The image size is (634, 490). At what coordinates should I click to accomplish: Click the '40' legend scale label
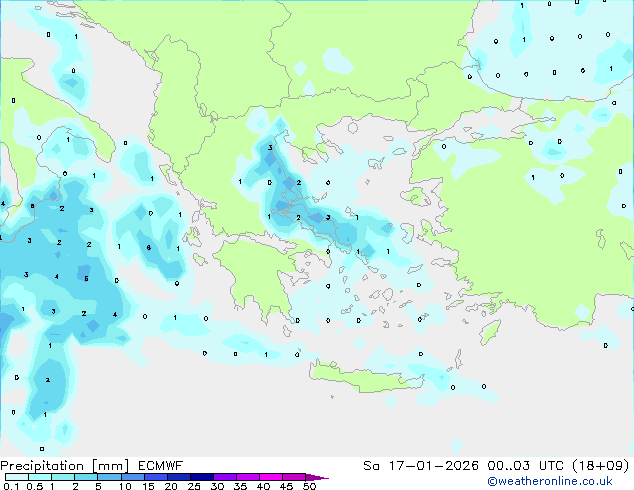[263, 486]
